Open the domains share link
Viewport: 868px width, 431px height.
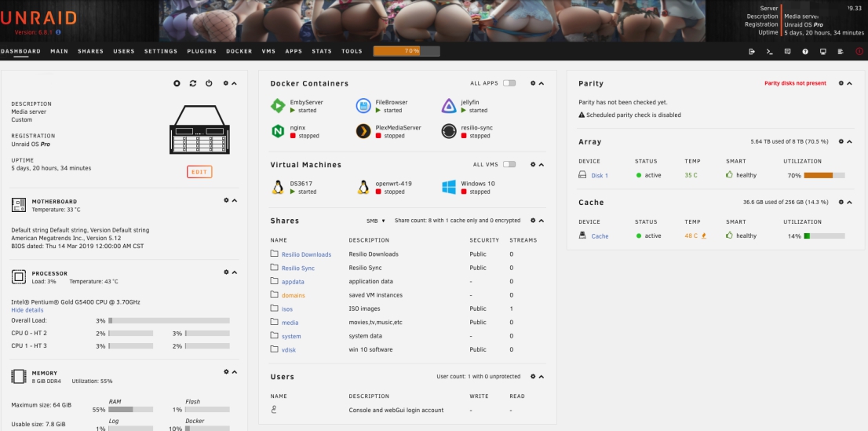click(x=294, y=295)
